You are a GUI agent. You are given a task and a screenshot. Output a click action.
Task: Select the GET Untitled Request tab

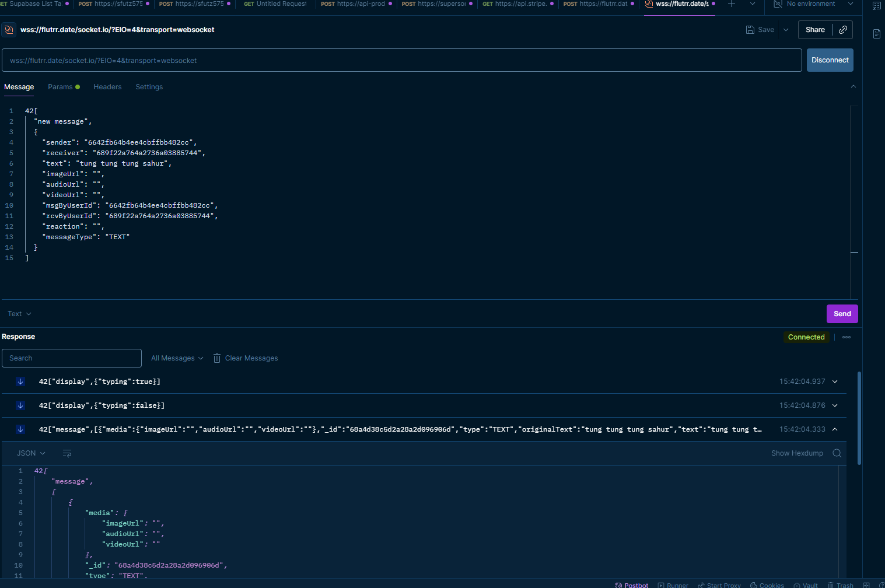pyautogui.click(x=275, y=4)
